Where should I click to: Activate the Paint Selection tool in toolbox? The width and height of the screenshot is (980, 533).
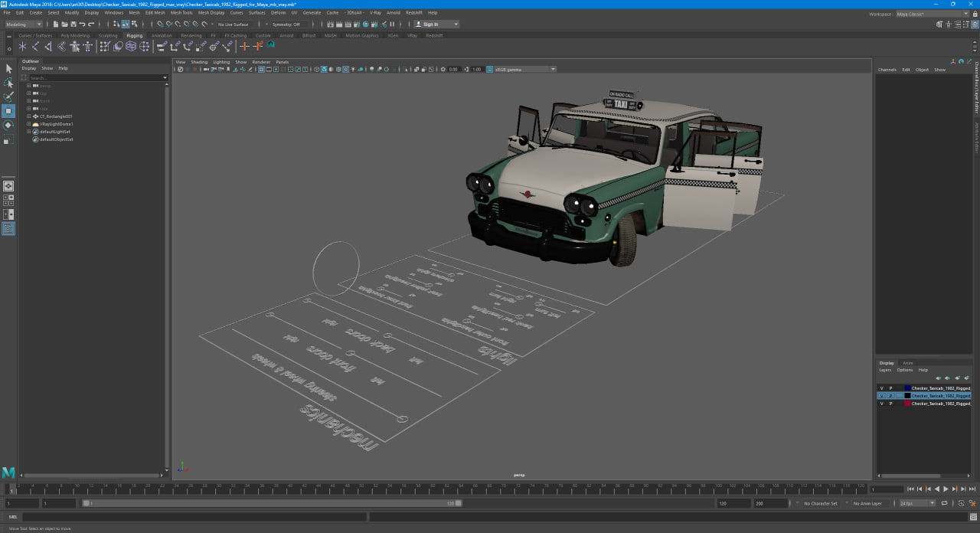point(8,96)
